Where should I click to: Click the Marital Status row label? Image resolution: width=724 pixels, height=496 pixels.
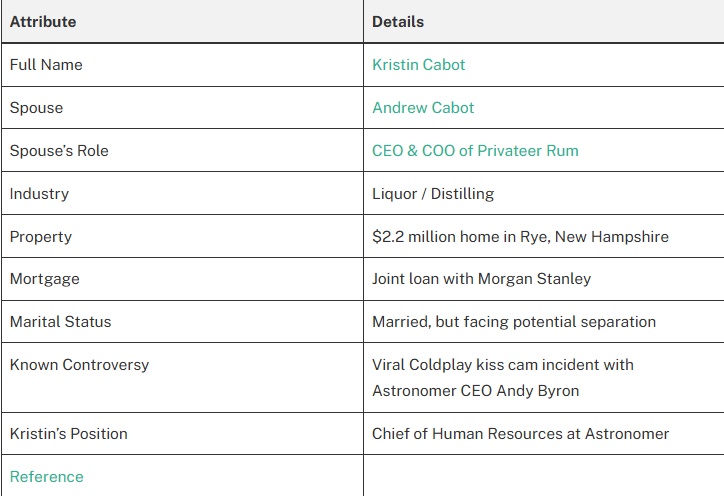(x=60, y=321)
